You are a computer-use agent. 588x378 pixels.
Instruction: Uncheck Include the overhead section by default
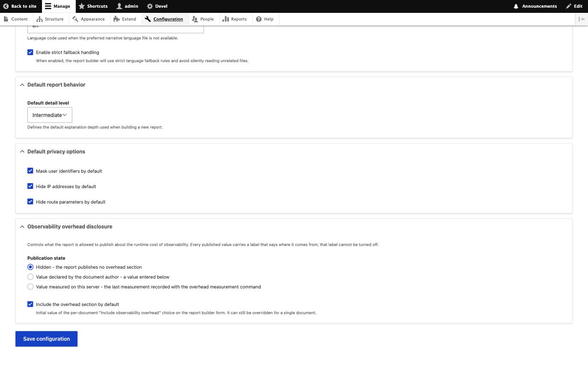coord(30,304)
